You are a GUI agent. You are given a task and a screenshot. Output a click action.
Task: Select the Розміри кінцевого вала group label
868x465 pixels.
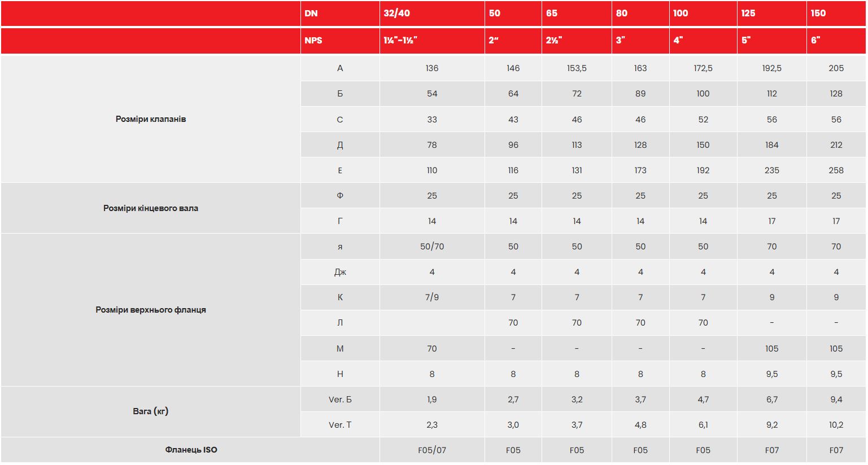pyautogui.click(x=151, y=208)
